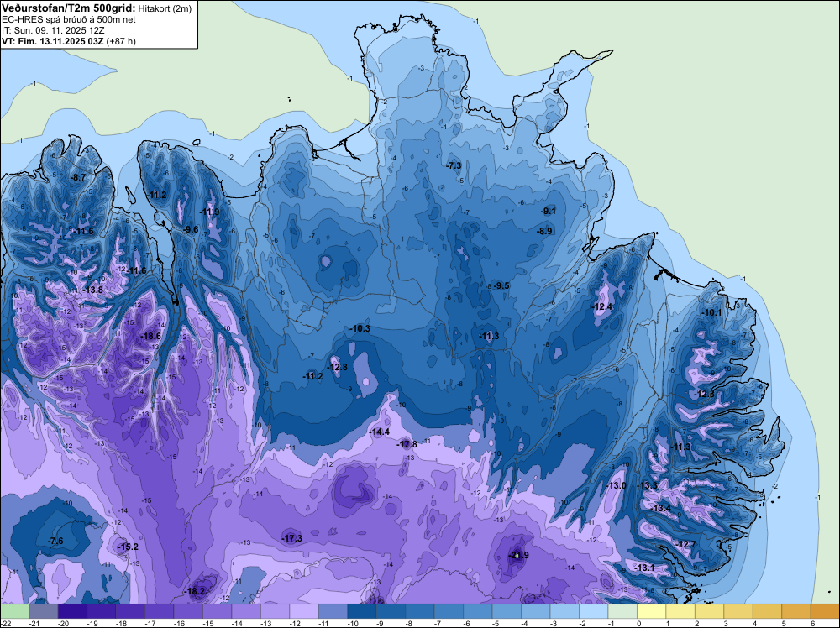
Task: Select the -10.3 temperature value
Action: coord(360,328)
